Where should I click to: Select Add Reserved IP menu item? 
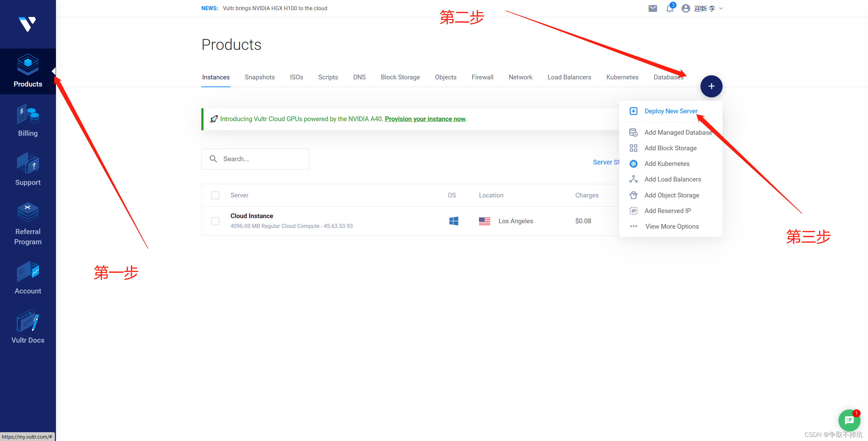671,211
